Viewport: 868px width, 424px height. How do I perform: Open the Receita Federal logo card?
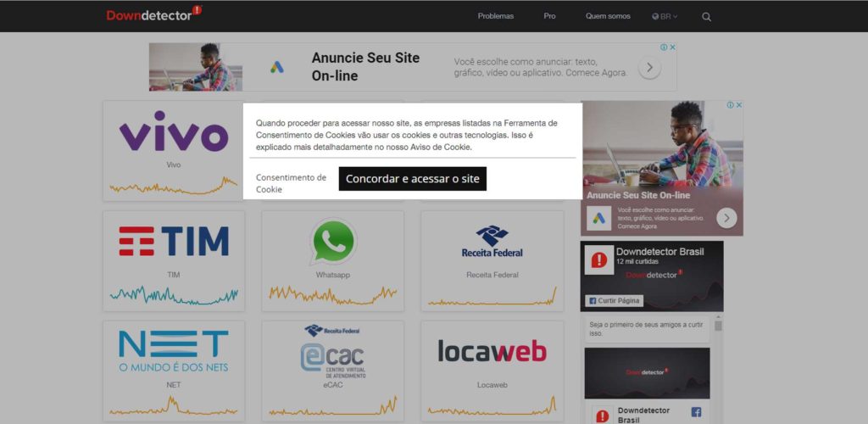pyautogui.click(x=492, y=260)
